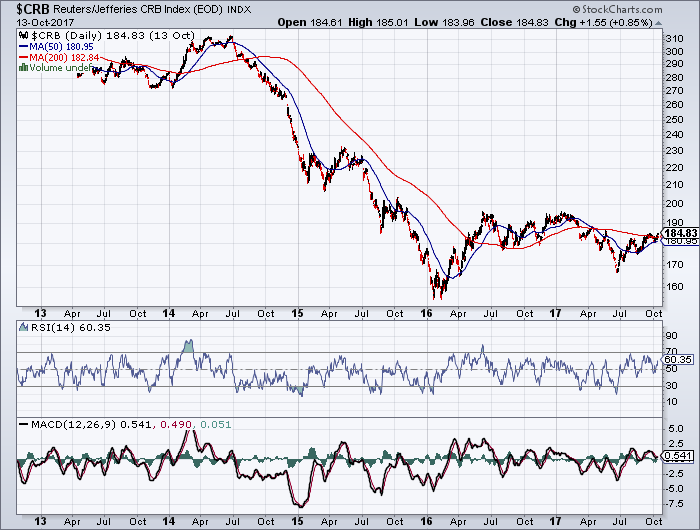
Task: Click the candlestick icon beside $CRB (Daily)
Action: click(x=24, y=35)
